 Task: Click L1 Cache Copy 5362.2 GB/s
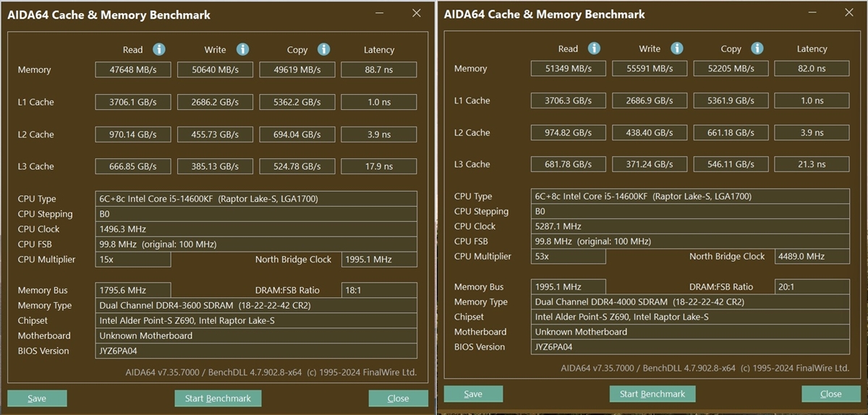(297, 102)
